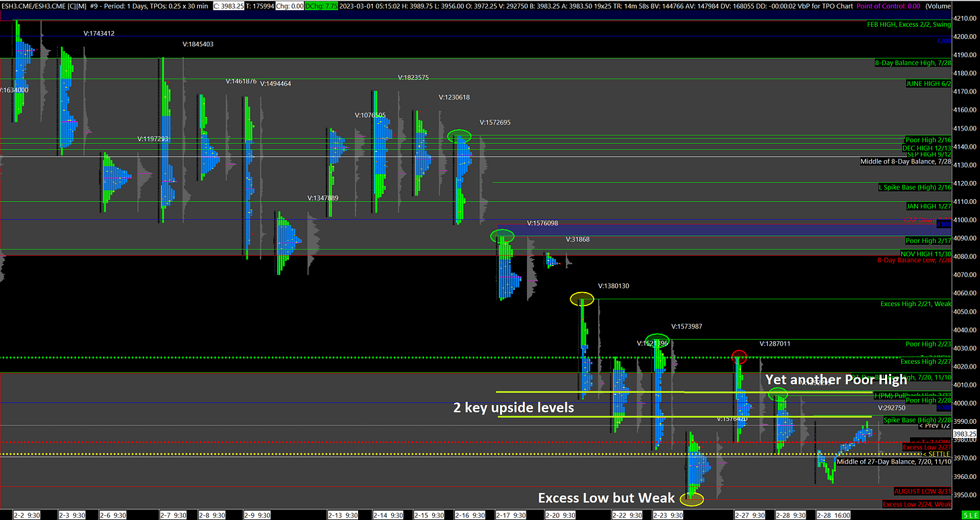980x520 pixels.
Task: Click the '2-23 9:30' date on time axis
Action: [668, 515]
